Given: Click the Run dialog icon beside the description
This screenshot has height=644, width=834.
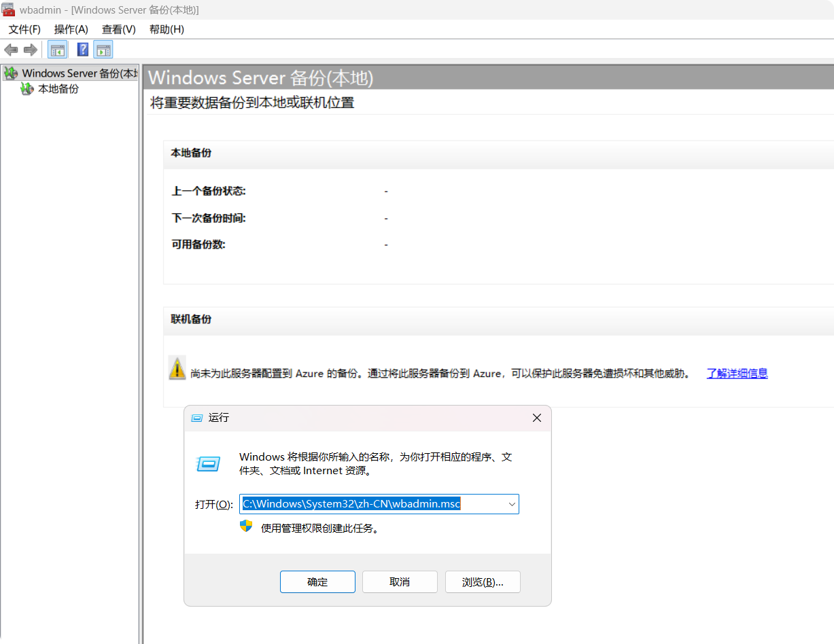Looking at the screenshot, I should point(209,464).
